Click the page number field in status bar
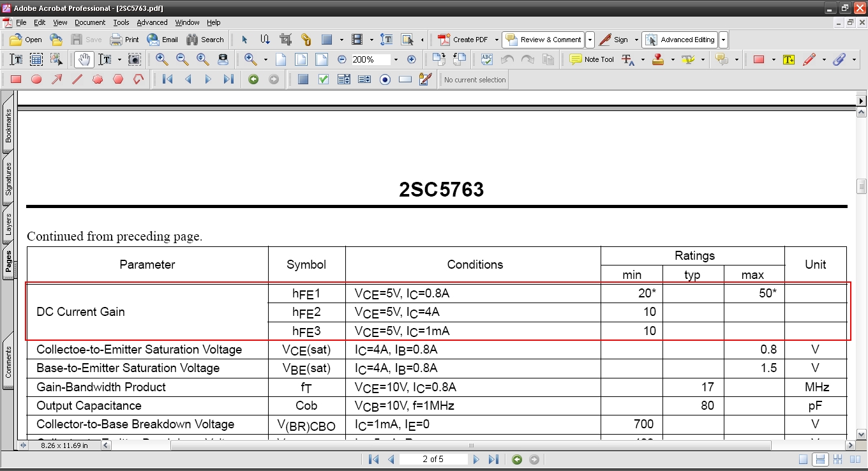 433,460
